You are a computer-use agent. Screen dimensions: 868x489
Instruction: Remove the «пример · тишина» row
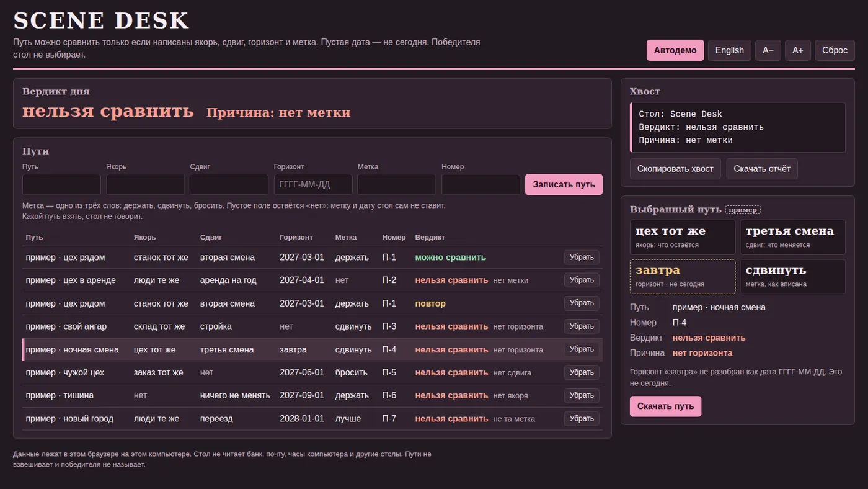click(x=582, y=395)
